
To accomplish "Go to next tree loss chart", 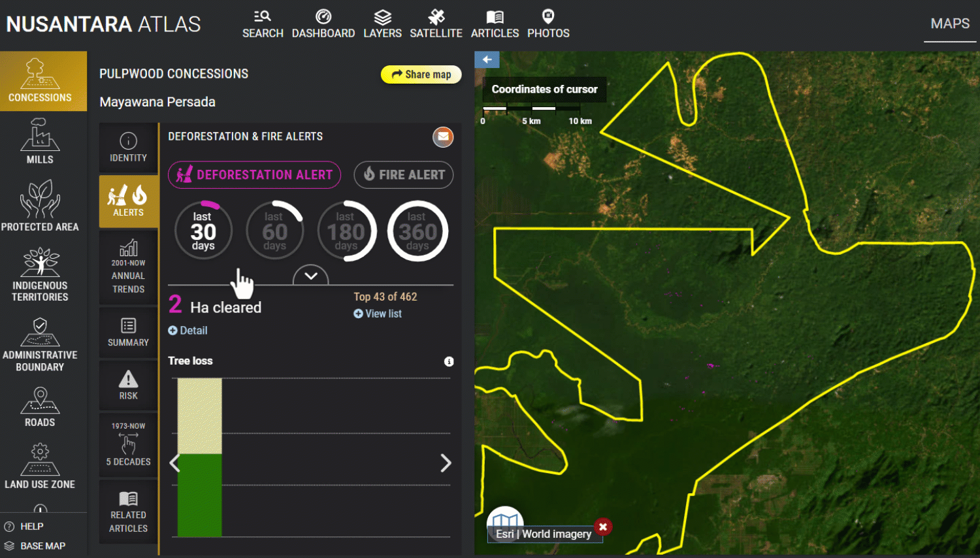I will pos(446,463).
